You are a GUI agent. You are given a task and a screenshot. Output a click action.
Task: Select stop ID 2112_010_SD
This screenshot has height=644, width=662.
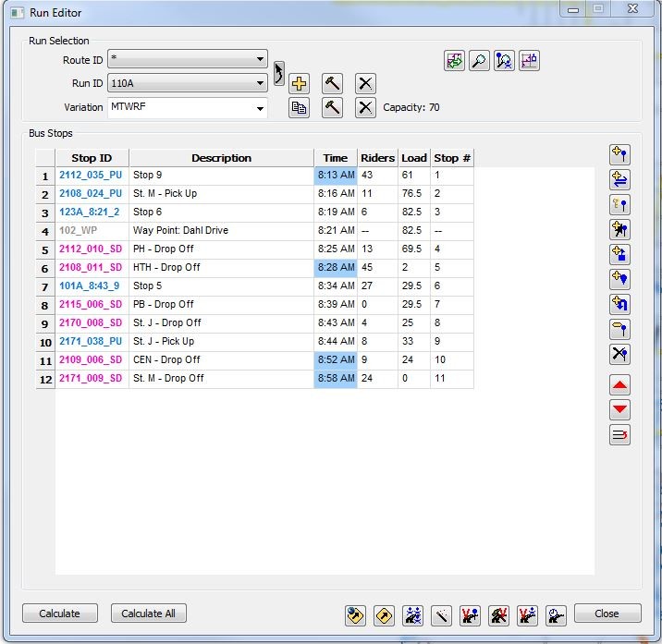pos(91,249)
